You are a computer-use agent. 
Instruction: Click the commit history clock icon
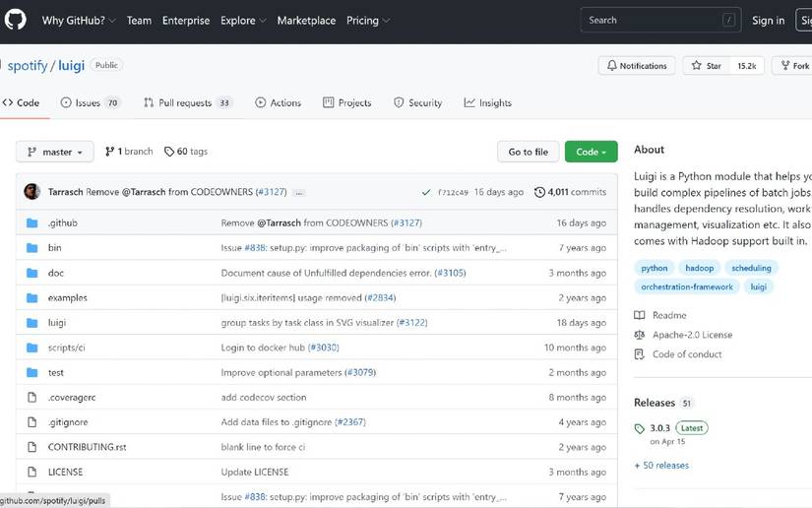539,192
